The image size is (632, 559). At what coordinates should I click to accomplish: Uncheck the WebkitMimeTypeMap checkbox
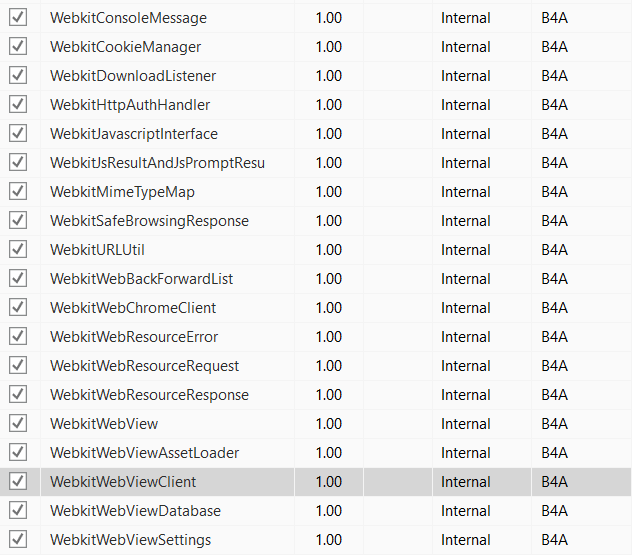(18, 191)
